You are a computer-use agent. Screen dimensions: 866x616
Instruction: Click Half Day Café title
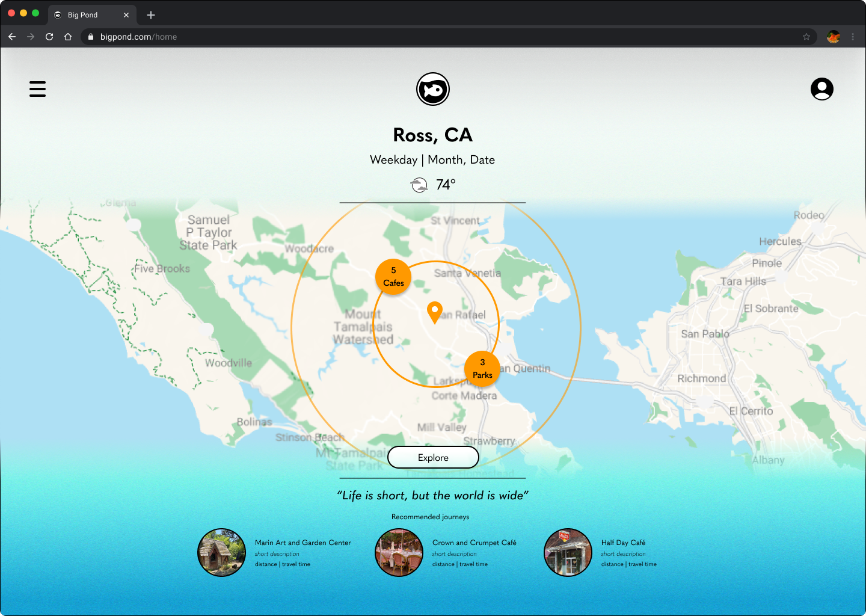pos(624,543)
